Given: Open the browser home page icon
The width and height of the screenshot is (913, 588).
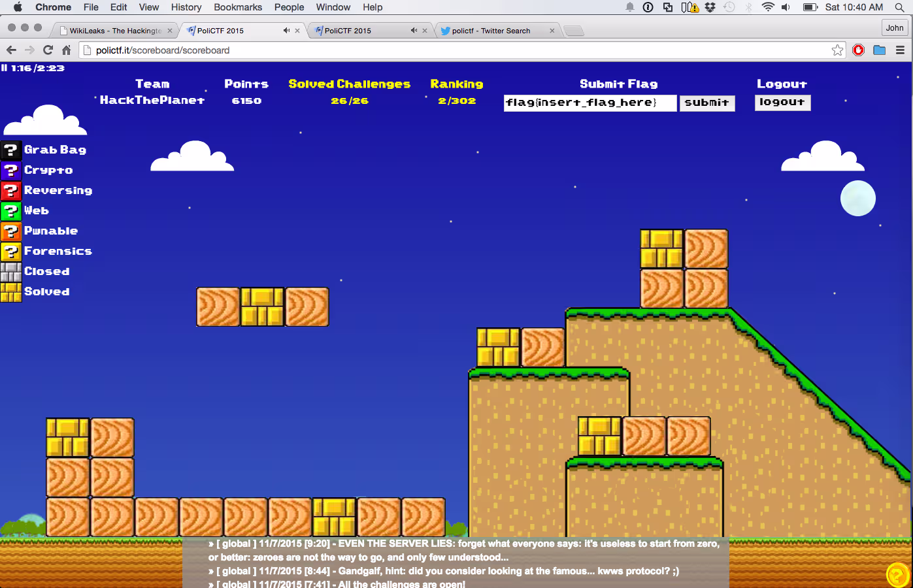Looking at the screenshot, I should 66,50.
